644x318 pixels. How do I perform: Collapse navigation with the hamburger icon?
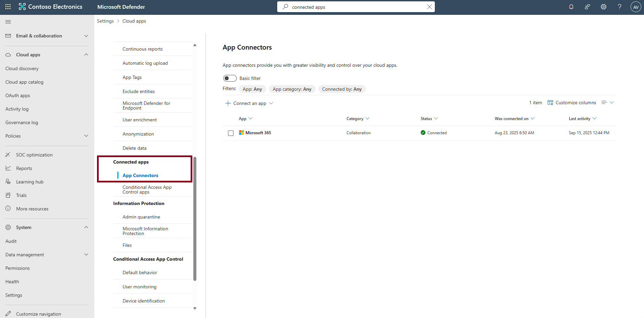pyautogui.click(x=8, y=22)
